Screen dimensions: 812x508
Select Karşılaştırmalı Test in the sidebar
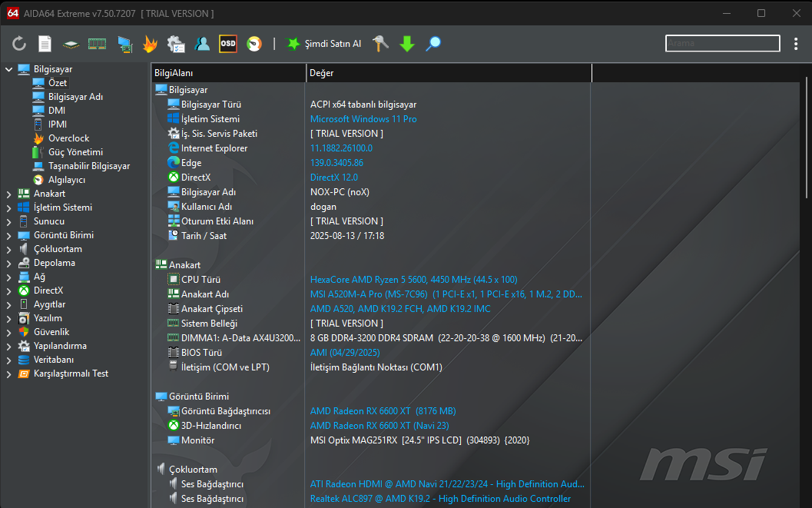pos(71,374)
